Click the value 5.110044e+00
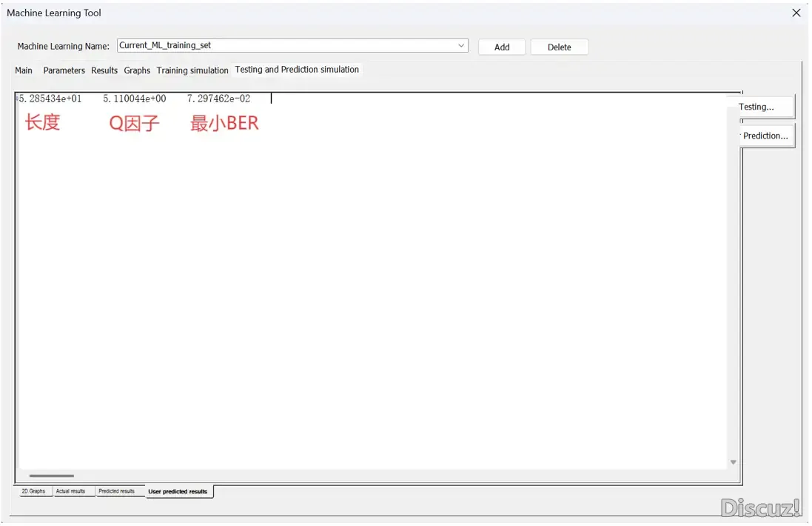The width and height of the screenshot is (812, 526). point(135,99)
